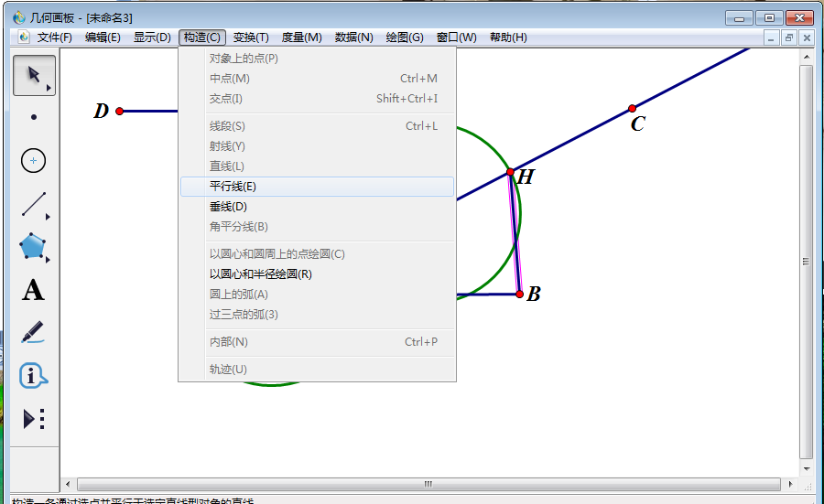
Task: Select the Polygon tool
Action: [32, 246]
